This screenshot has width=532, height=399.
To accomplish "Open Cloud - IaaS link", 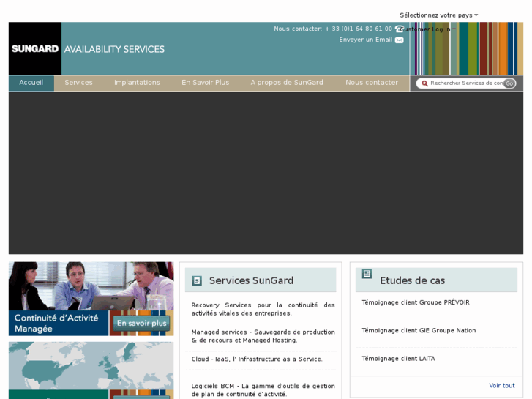I will [x=257, y=359].
